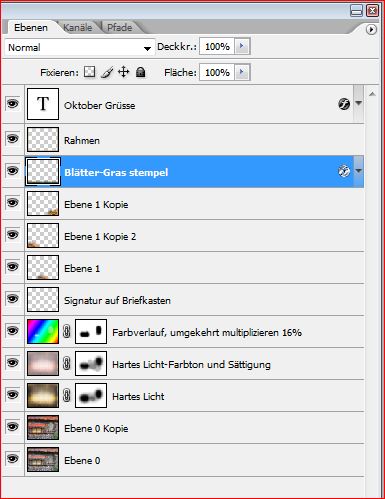Hide the Rahmen layer
The height and width of the screenshot is (499, 385).
[13, 139]
